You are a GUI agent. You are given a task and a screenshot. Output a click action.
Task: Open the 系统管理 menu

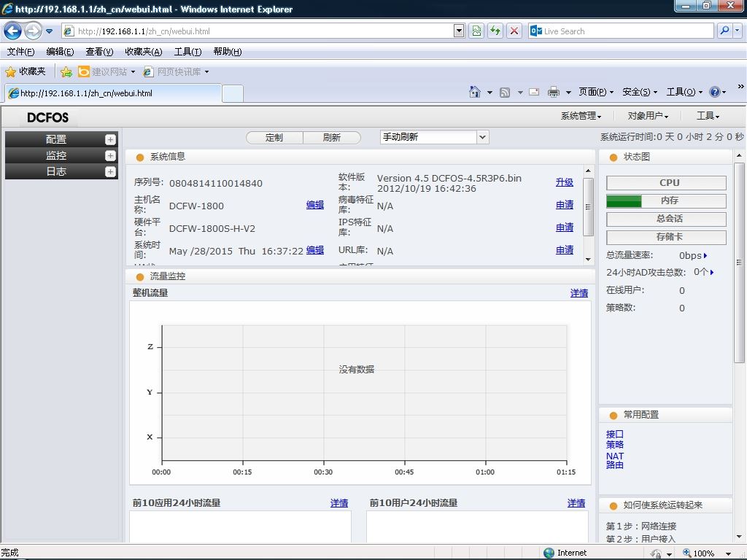(581, 116)
